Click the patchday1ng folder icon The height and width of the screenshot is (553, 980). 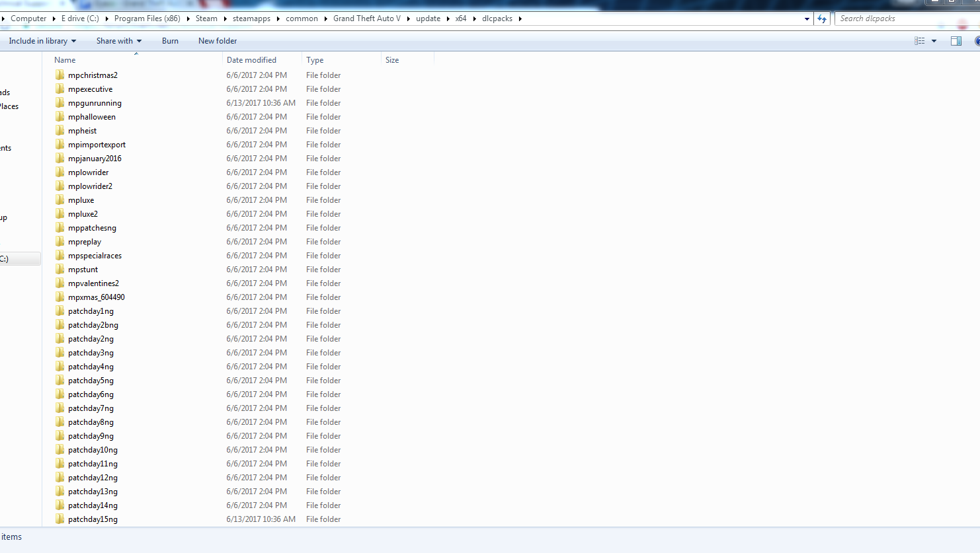[x=60, y=311]
